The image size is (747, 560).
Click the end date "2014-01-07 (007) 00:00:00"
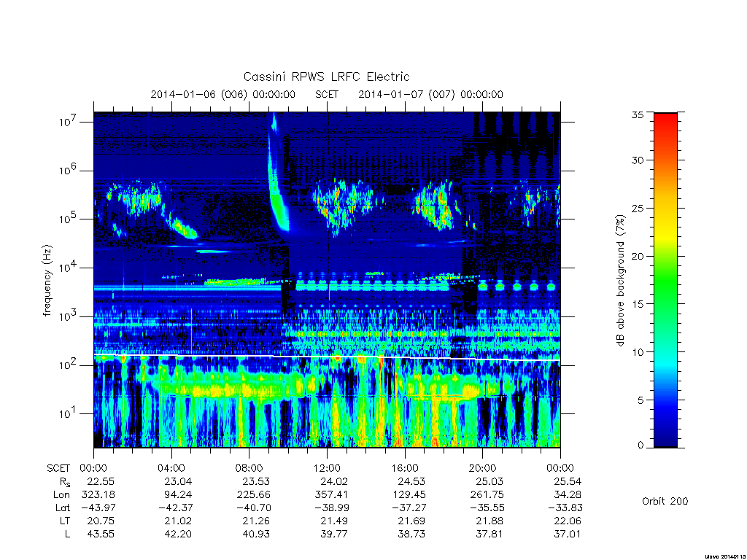(x=430, y=94)
